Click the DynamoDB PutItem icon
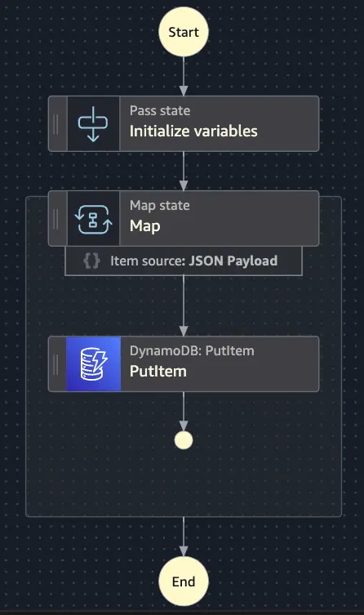The image size is (364, 615). 93,364
